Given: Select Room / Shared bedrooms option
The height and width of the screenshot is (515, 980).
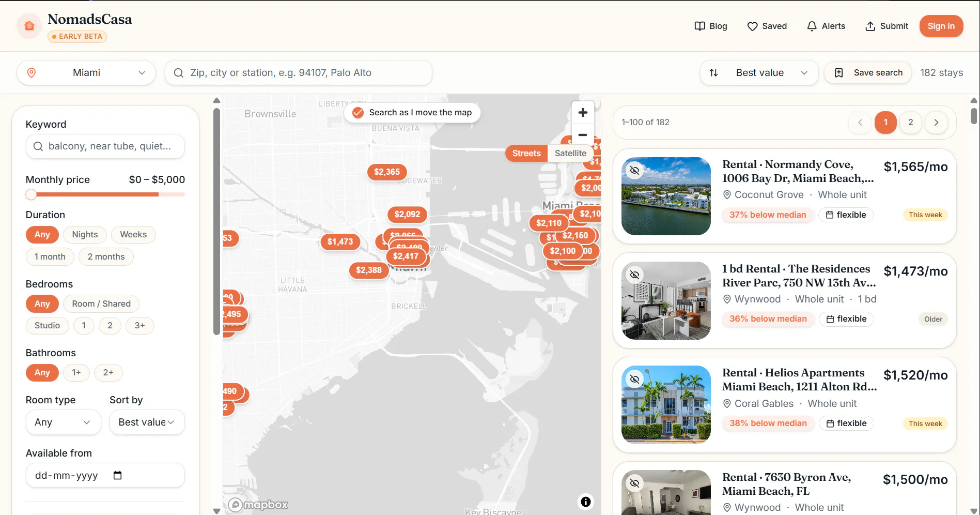Looking at the screenshot, I should (101, 304).
